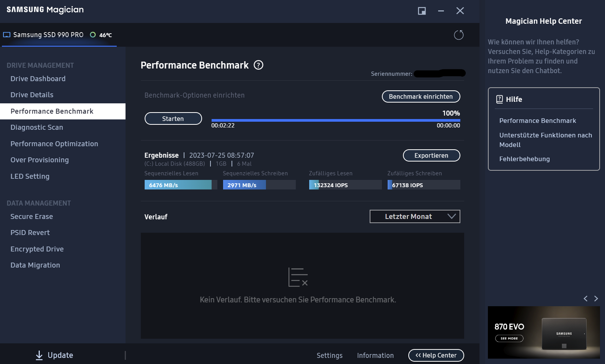The height and width of the screenshot is (364, 605).
Task: Click the Sequenzielles Schreiben 2971 MB/s bar
Action: 259,185
